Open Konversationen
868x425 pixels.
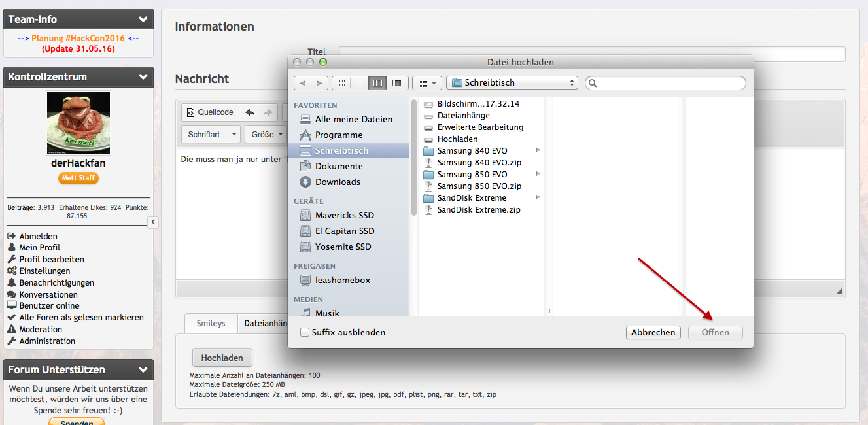pos(48,294)
